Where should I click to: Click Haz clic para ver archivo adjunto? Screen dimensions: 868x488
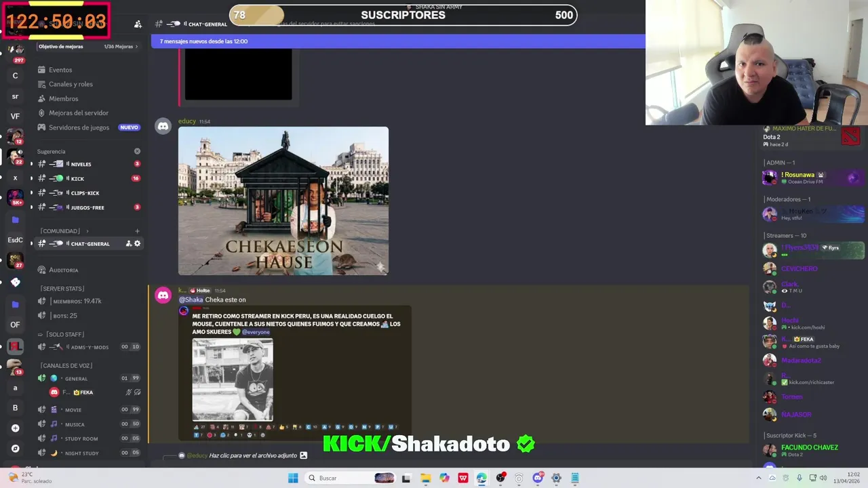[x=253, y=455]
